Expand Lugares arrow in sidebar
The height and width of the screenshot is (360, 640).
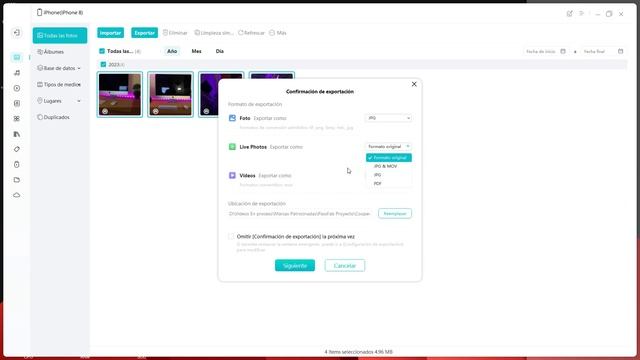(79, 101)
